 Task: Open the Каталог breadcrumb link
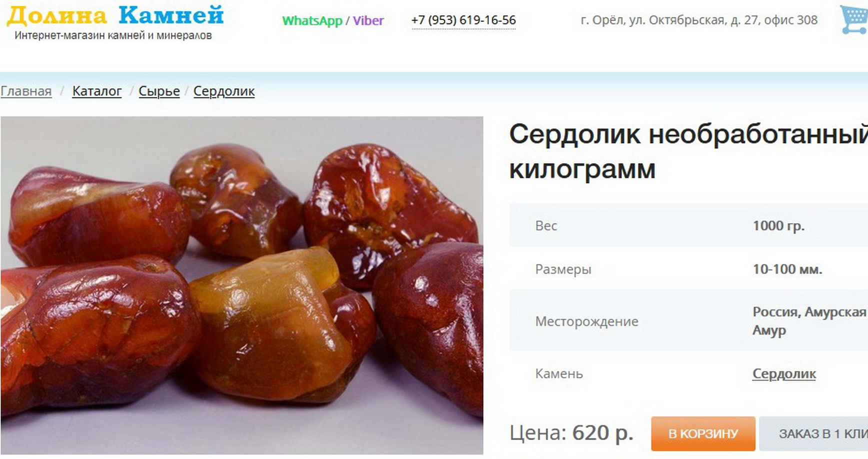click(x=97, y=91)
